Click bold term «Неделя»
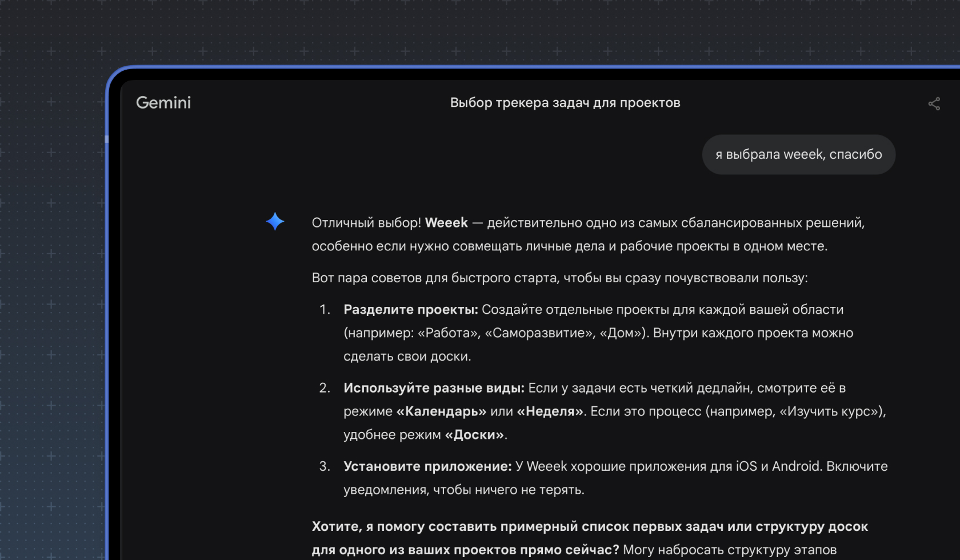Viewport: 960px width, 560px height. pos(551,411)
